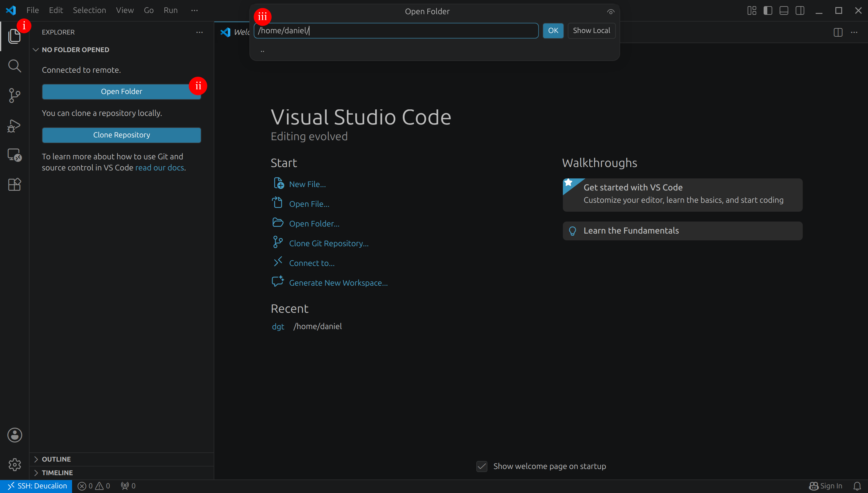Follow the read our docs link
This screenshot has width=868, height=493.
159,168
